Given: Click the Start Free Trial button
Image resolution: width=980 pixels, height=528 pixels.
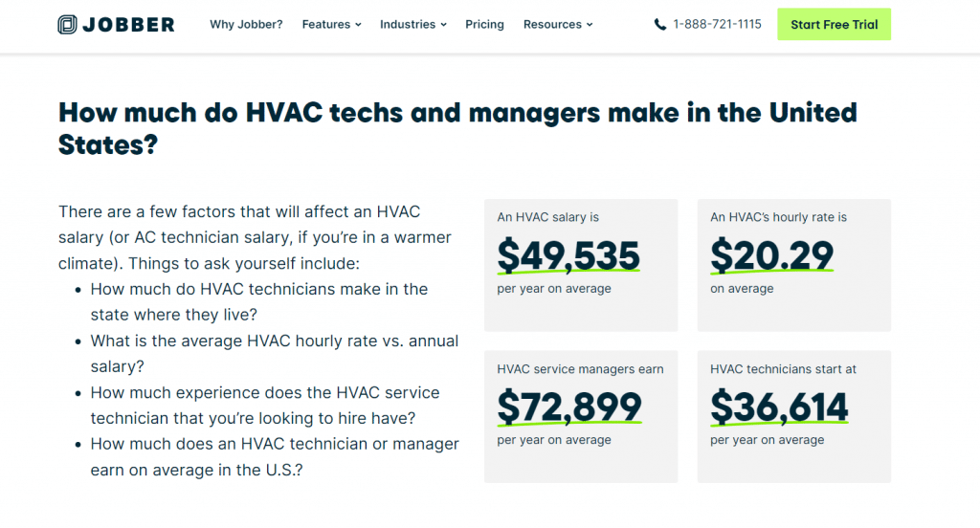Looking at the screenshot, I should click(x=834, y=24).
